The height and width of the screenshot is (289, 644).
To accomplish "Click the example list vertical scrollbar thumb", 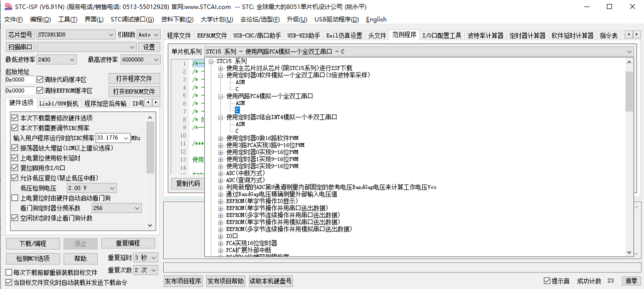I will (x=629, y=91).
